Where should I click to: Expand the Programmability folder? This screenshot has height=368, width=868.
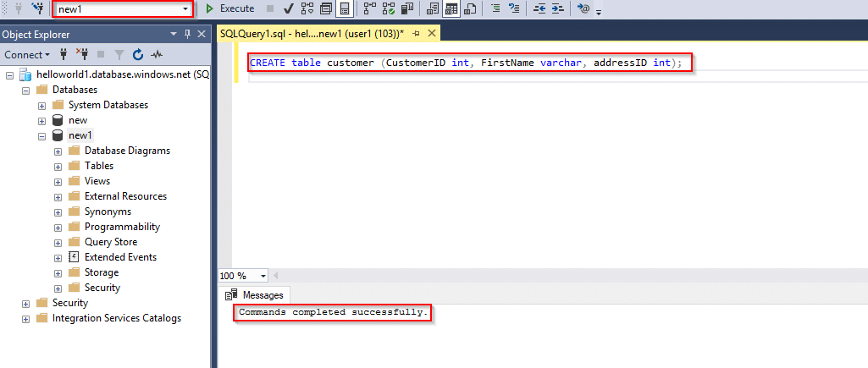(58, 227)
